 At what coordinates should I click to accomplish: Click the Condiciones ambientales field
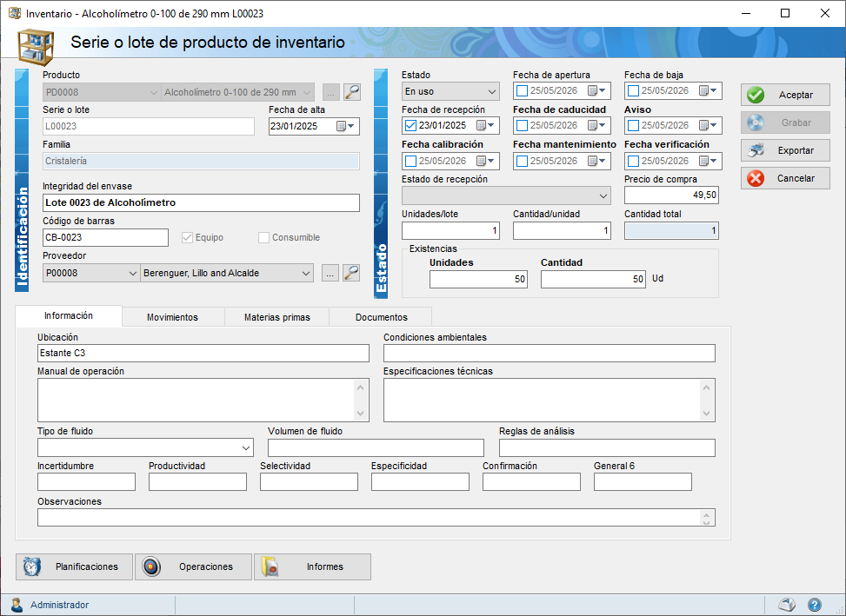550,353
